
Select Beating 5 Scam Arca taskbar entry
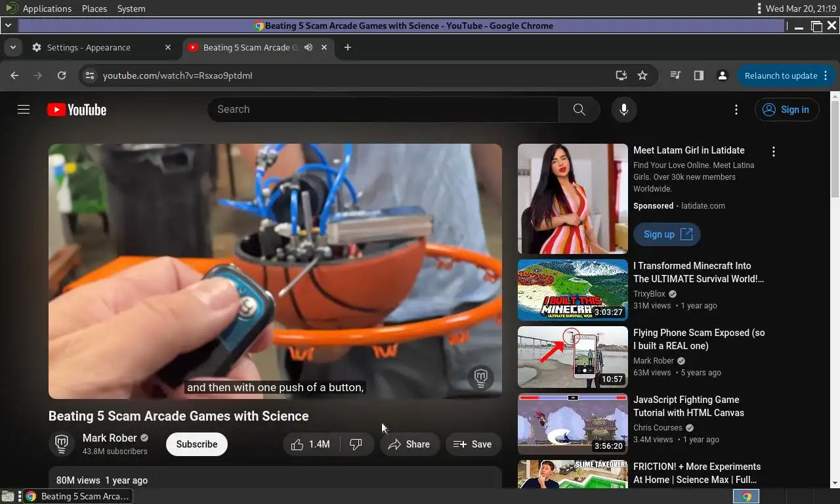(79, 496)
